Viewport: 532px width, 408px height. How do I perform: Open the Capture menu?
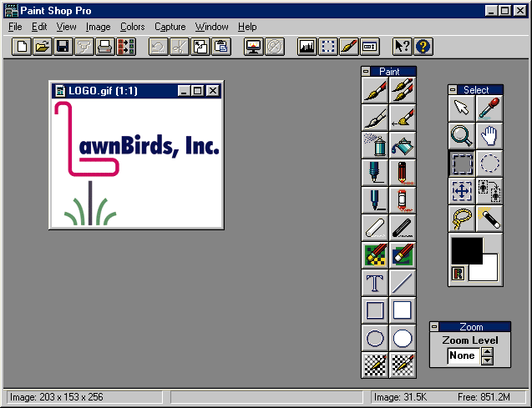[170, 27]
